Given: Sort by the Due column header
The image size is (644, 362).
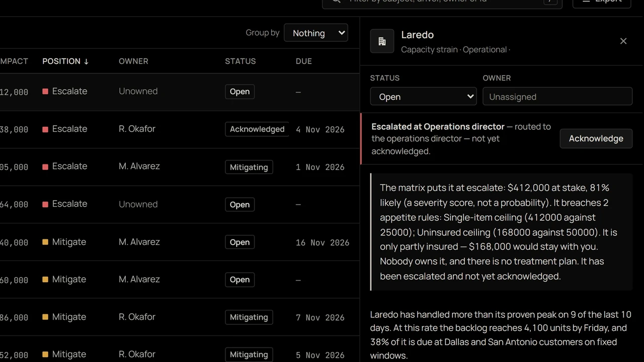Looking at the screenshot, I should tap(304, 61).
